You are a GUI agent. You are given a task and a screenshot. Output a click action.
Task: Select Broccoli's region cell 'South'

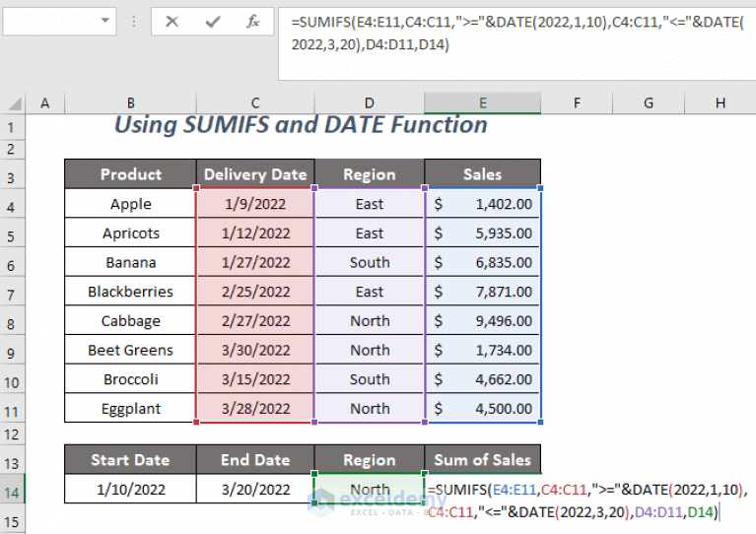370,379
